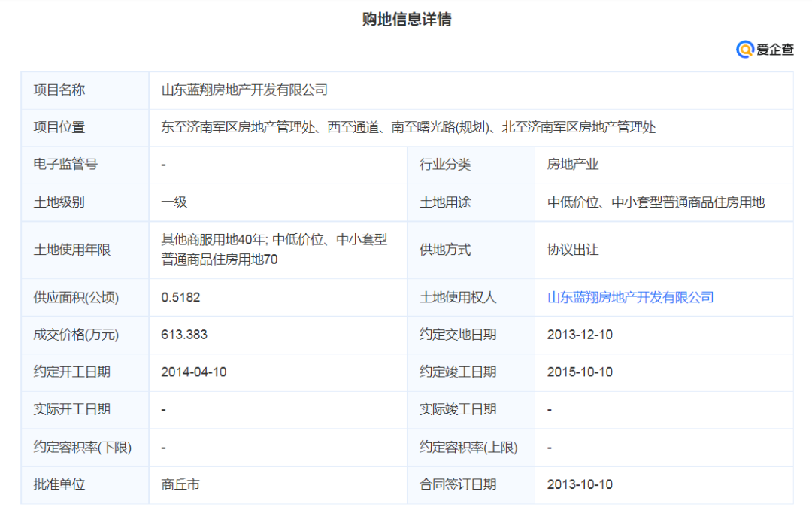The image size is (812, 516).
Task: Select the 房地产业 industry value
Action: click(572, 165)
